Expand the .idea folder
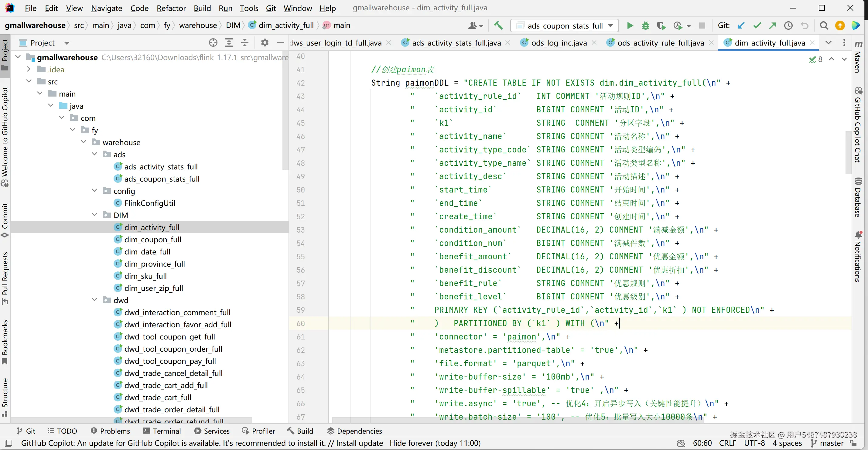This screenshot has height=450, width=868. 29,70
